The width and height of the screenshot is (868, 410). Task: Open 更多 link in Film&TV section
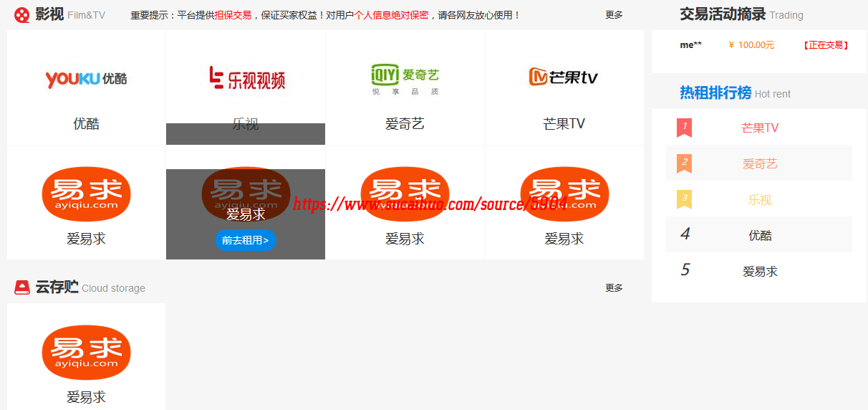[x=614, y=15]
